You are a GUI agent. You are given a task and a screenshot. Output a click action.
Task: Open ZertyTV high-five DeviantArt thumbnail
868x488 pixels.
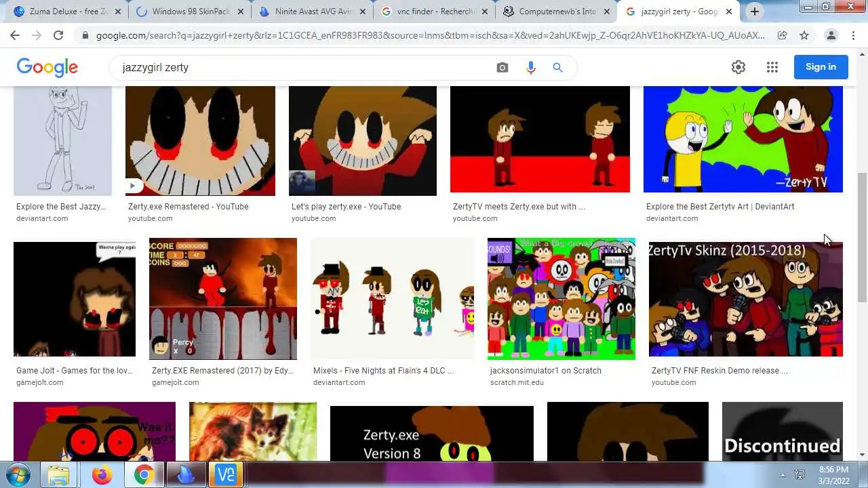pos(743,140)
